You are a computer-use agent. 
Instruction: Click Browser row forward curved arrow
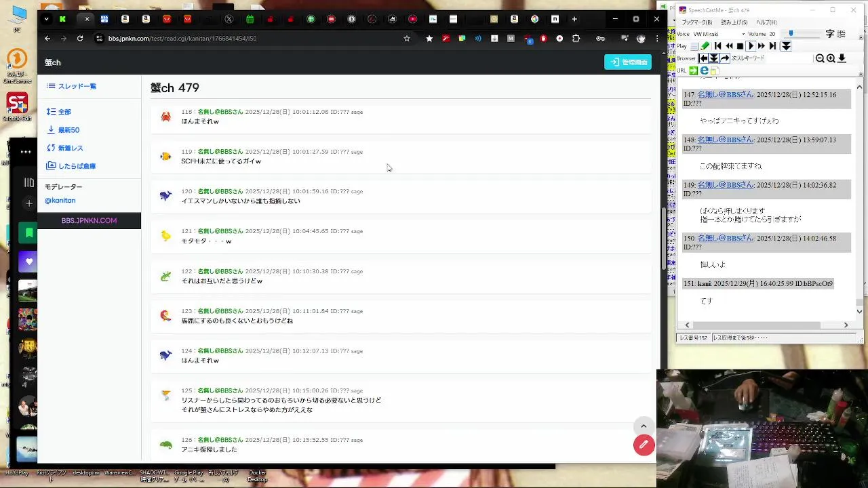725,58
